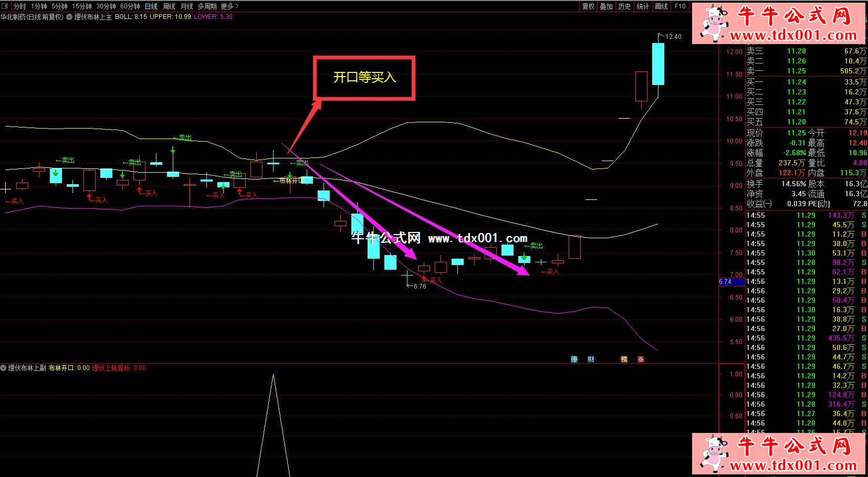Image resolution: width=868 pixels, height=477 pixels.
Task: Select the 60分钟 period tab
Action: 130,6
